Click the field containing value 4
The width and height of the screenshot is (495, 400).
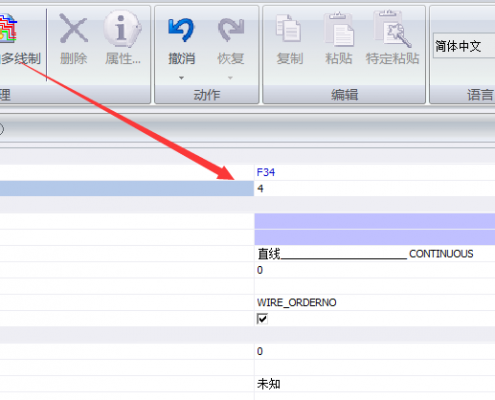[375, 189]
